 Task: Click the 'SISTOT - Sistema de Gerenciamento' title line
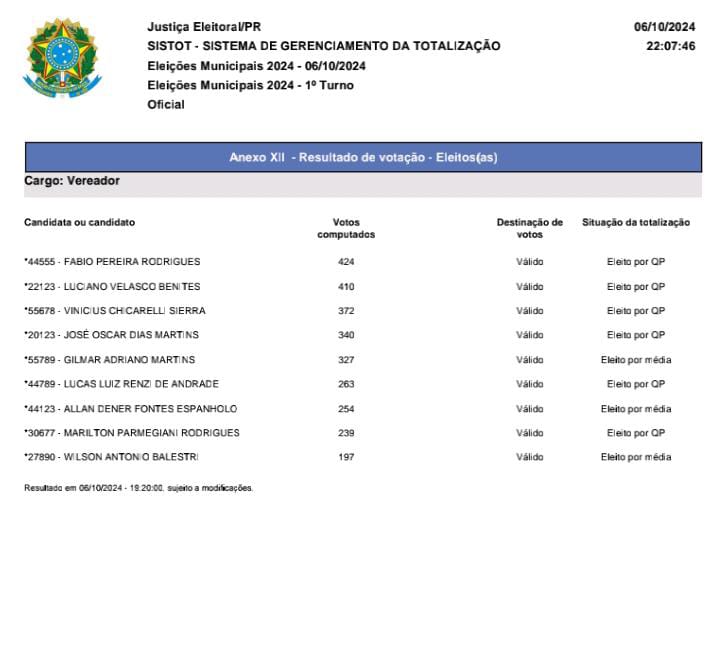pos(323,46)
